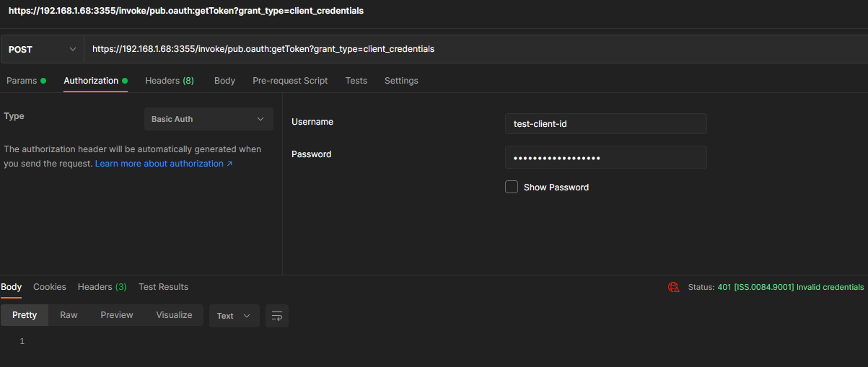The image size is (868, 367).
Task: Open the Headers (8) request tab
Action: (170, 81)
